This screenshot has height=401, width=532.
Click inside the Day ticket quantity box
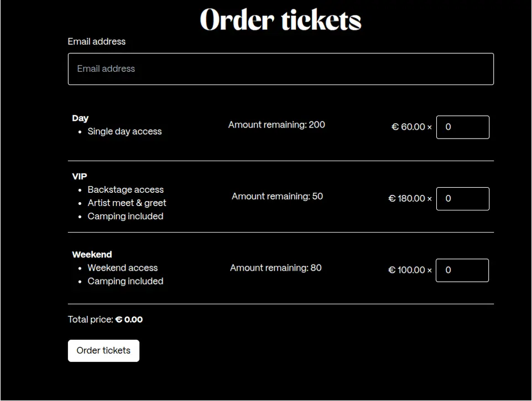pos(462,127)
